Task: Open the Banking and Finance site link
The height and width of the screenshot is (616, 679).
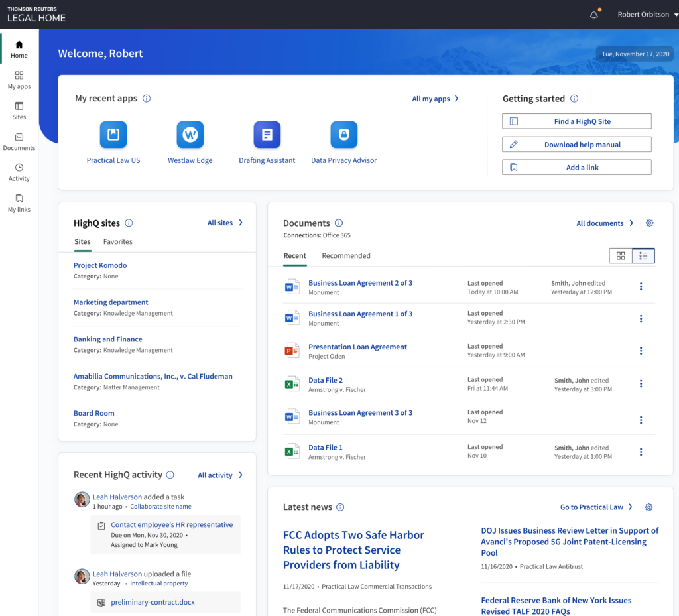Action: tap(107, 339)
